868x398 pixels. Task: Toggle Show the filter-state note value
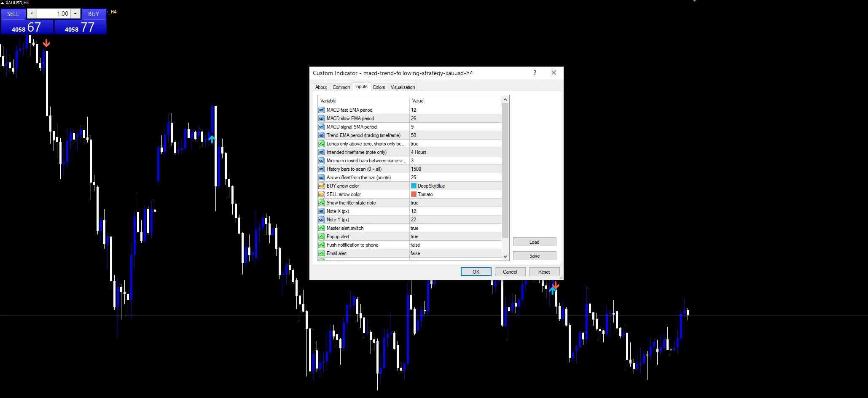[x=456, y=203]
